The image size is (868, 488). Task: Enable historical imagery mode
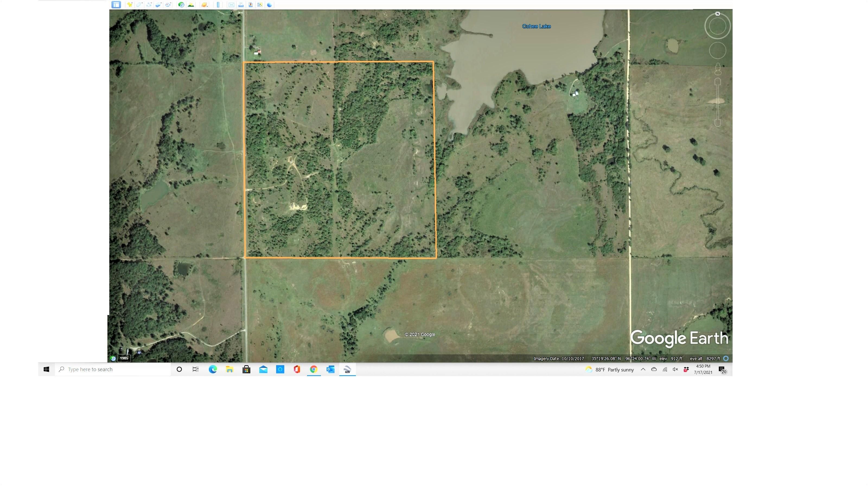tap(181, 5)
